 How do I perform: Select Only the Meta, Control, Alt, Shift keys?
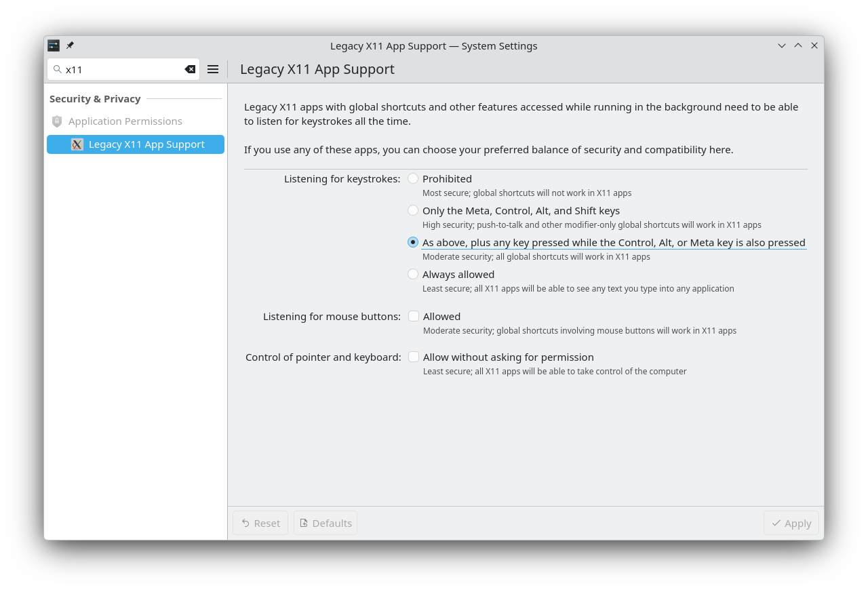[x=413, y=210]
